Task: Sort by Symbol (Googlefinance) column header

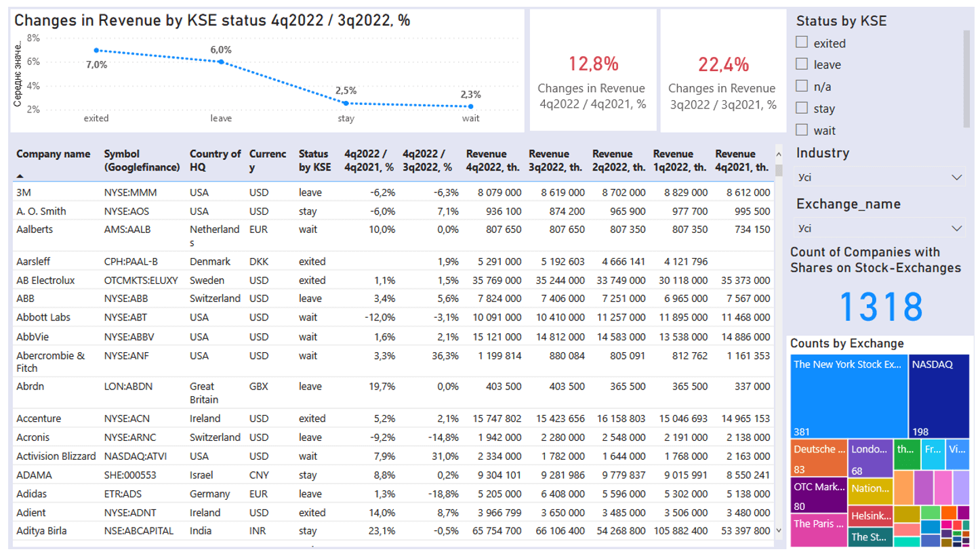Action: pos(142,160)
